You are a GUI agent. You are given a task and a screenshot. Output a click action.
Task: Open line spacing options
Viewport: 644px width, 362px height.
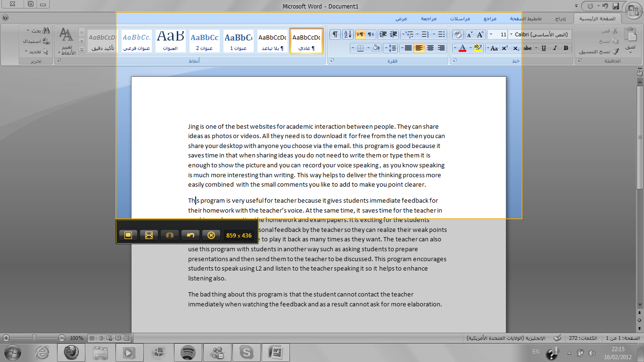click(x=391, y=48)
